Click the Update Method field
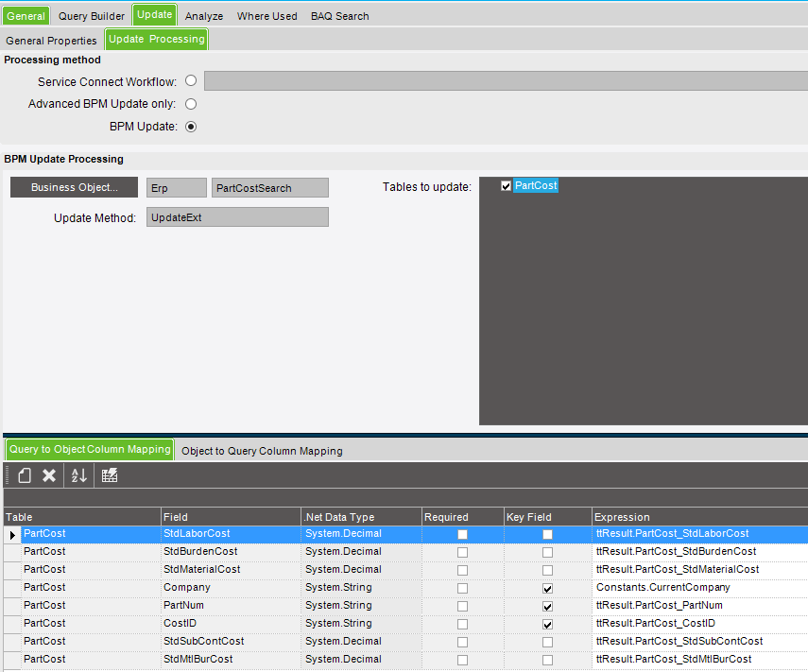 tap(237, 217)
